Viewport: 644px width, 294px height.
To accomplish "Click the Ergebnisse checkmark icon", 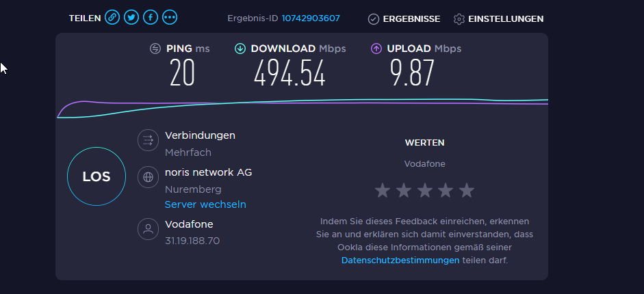I will coord(374,19).
